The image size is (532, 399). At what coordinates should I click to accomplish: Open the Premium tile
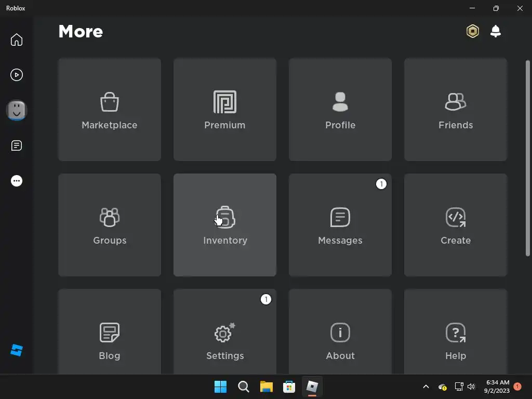(x=225, y=110)
